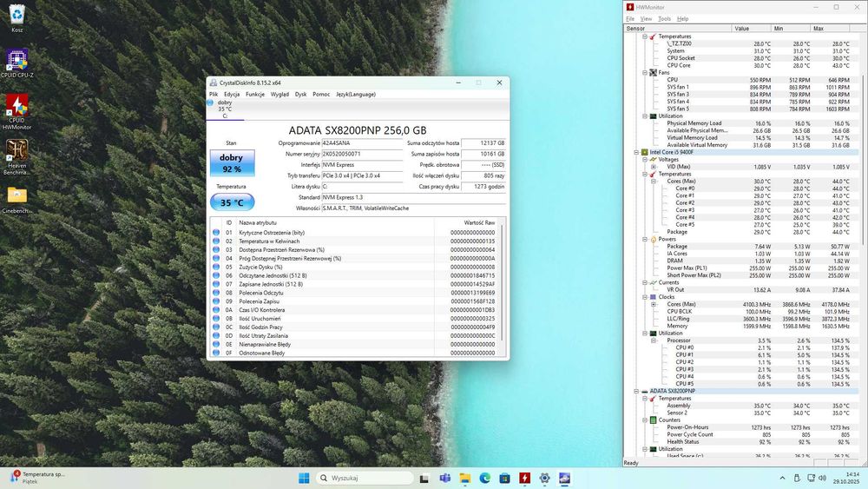Click the dobry 92 % health status button
Viewport: 868px width, 489px height.
click(x=232, y=162)
